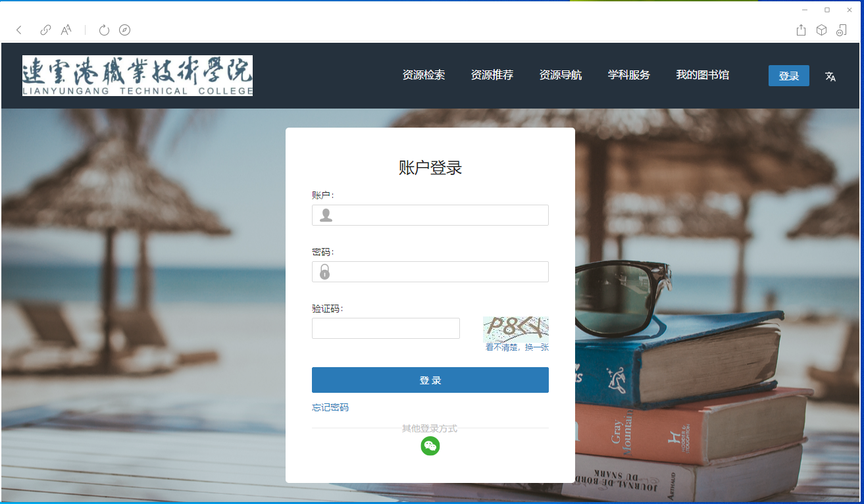The image size is (864, 504).
Task: Reload the page with the refresh icon
Action: (x=104, y=30)
